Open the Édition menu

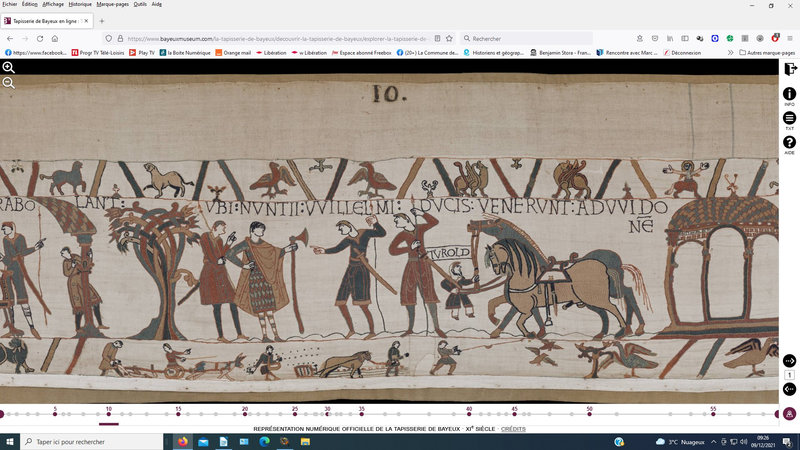point(30,4)
